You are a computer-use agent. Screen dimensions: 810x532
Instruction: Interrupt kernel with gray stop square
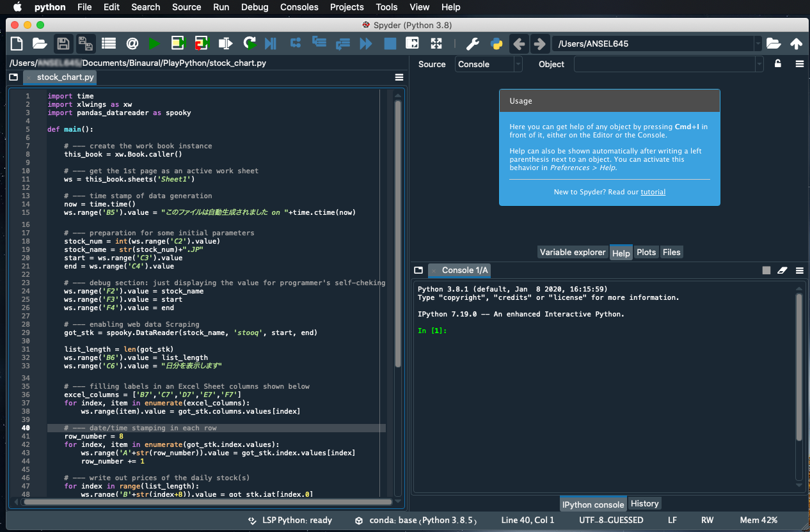766,270
